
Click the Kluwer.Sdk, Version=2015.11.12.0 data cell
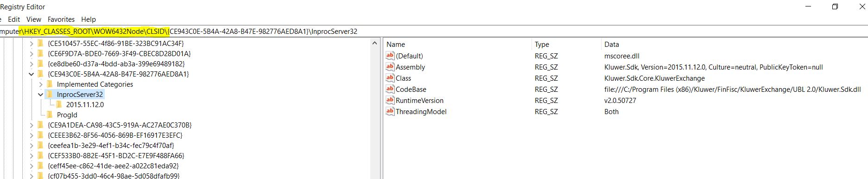click(x=714, y=67)
